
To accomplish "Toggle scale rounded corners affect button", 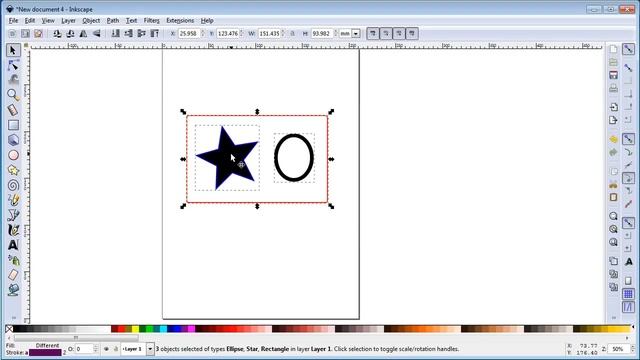I will (386, 33).
